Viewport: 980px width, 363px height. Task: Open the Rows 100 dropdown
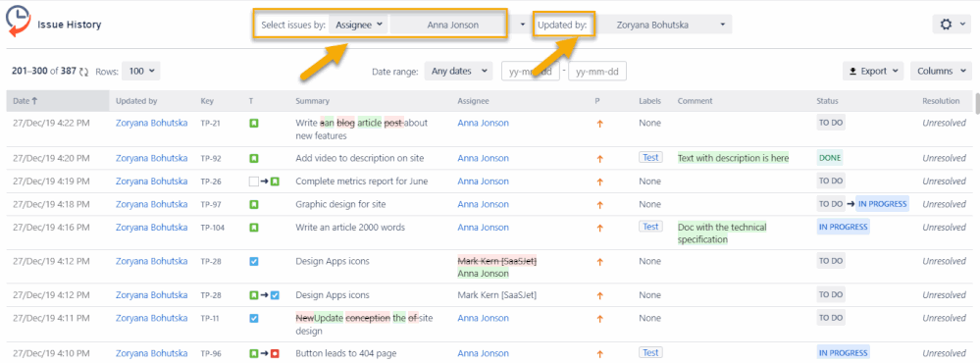tap(141, 72)
